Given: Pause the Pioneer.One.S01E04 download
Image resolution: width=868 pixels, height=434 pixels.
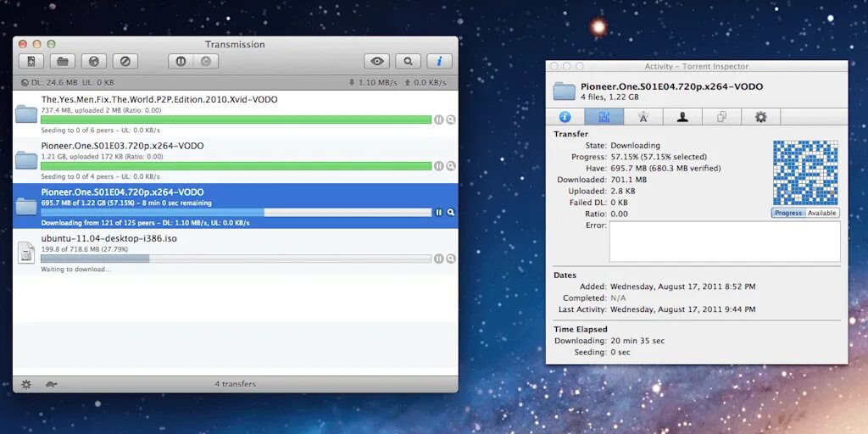Looking at the screenshot, I should 439,212.
